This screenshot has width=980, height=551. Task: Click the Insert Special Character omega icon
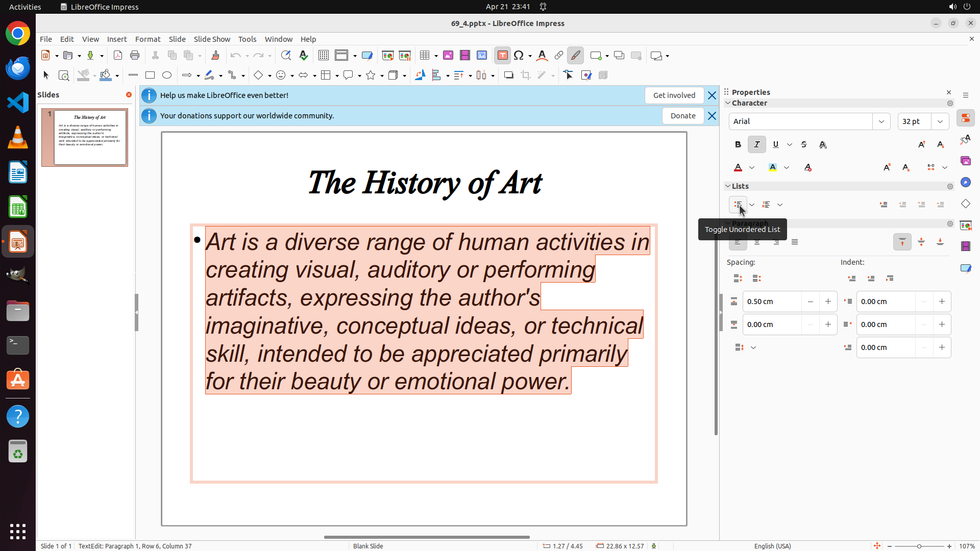[x=519, y=56]
